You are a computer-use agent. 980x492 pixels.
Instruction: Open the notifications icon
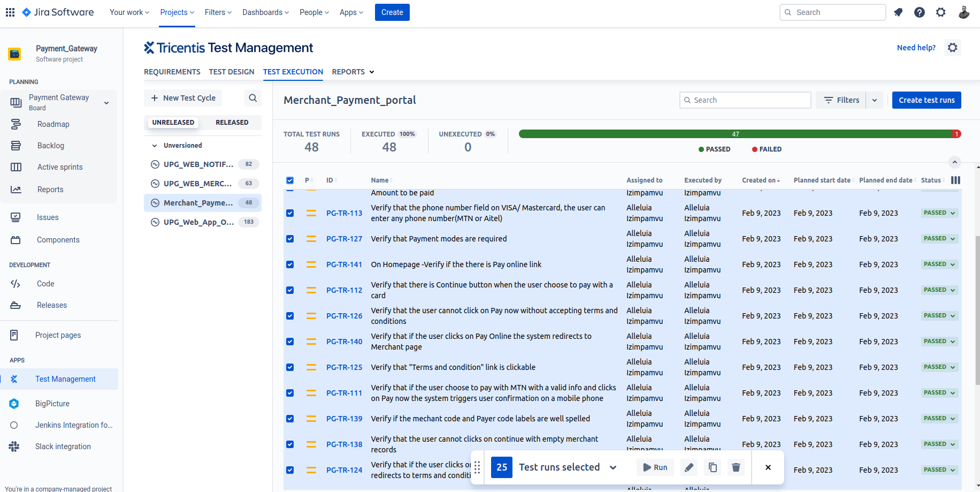tap(898, 12)
